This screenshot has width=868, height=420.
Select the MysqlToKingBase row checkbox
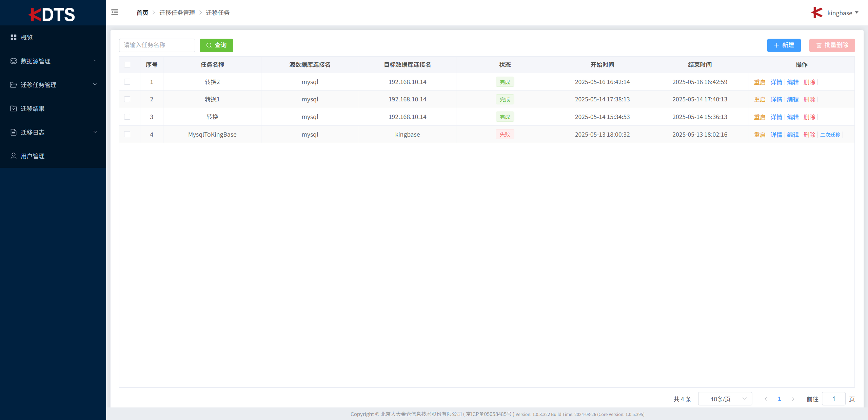(127, 135)
